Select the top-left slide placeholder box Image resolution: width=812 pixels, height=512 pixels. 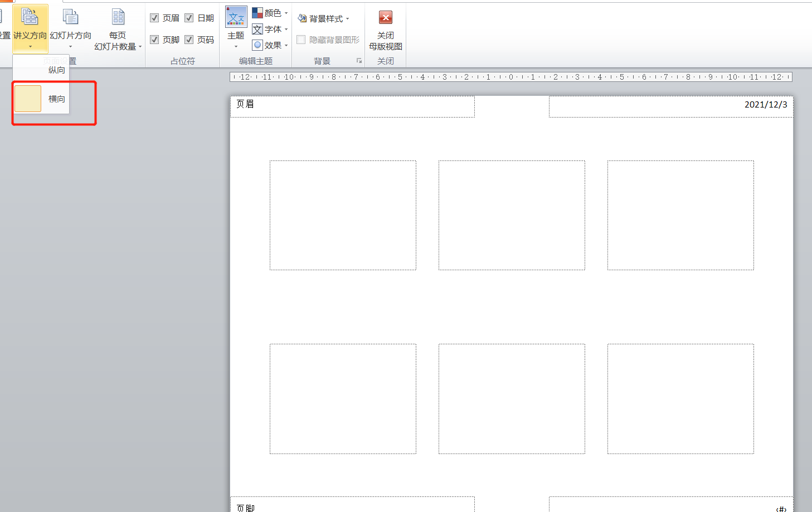pyautogui.click(x=343, y=215)
